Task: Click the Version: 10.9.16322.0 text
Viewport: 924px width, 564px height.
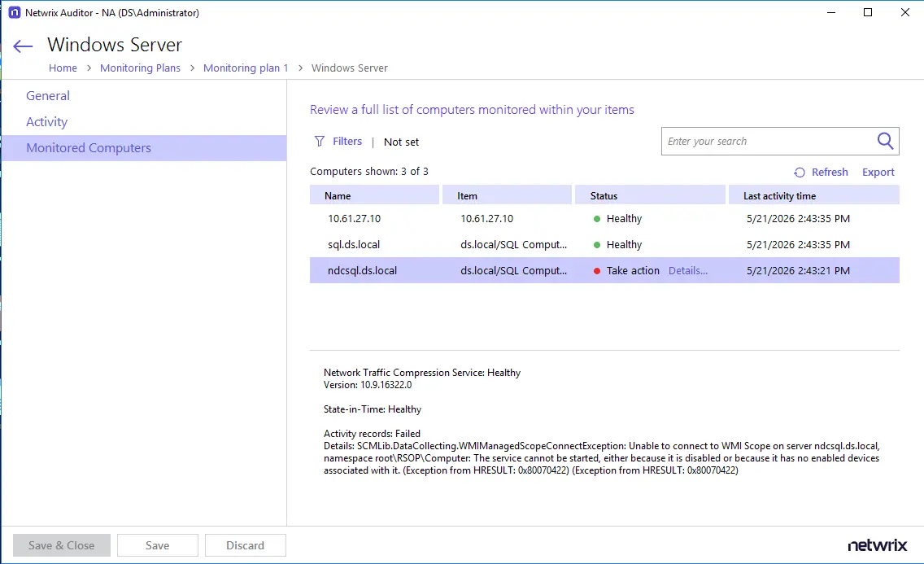Action: pyautogui.click(x=368, y=385)
